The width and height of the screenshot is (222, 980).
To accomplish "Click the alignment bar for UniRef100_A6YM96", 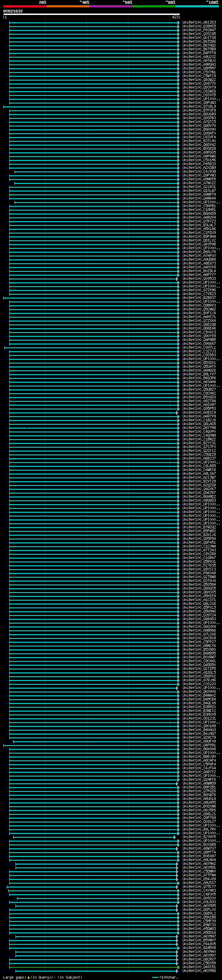I will point(97,971).
